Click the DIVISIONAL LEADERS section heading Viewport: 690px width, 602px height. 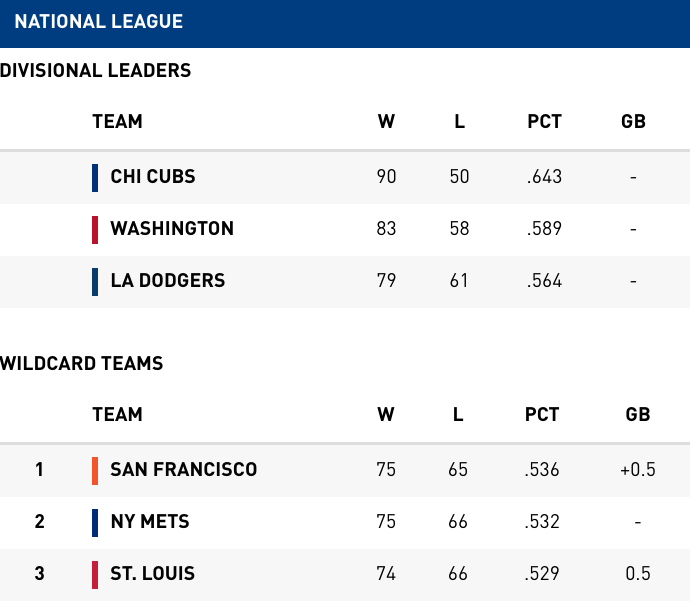click(x=95, y=70)
